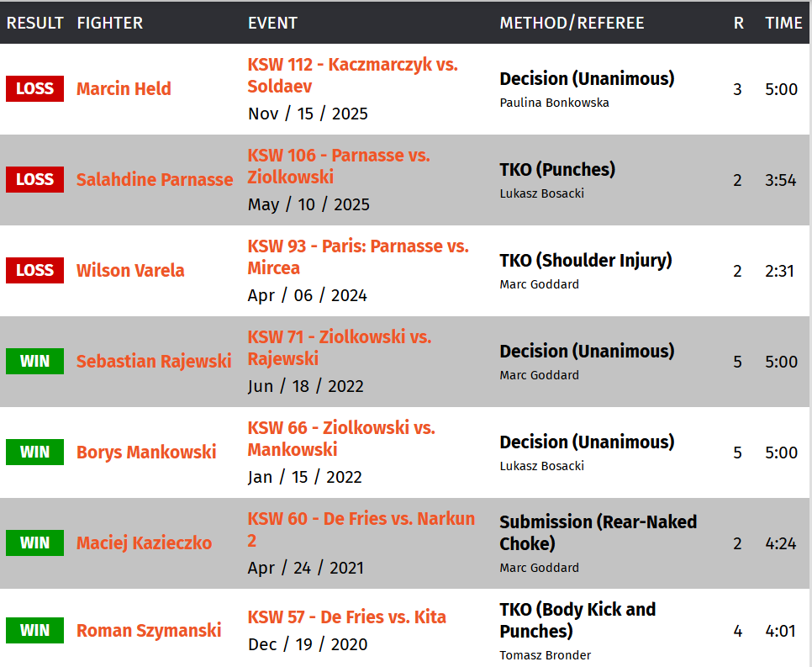Click the LOSS badge for Marcin Held
The height and width of the screenshot is (667, 812).
(x=34, y=88)
